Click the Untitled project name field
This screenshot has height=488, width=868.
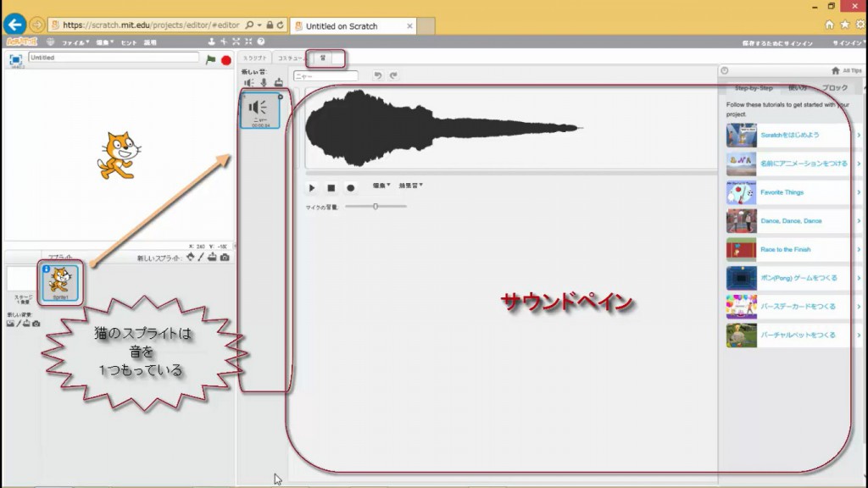(114, 57)
